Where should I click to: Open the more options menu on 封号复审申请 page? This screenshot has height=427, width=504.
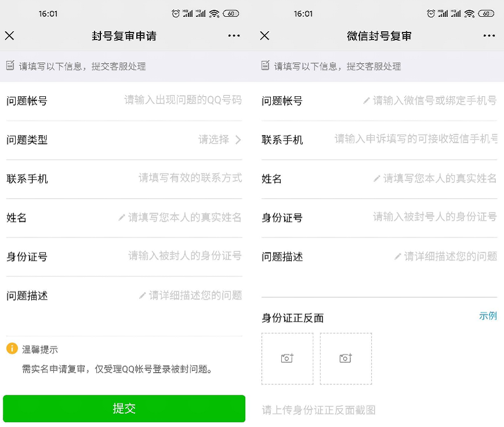tap(234, 36)
